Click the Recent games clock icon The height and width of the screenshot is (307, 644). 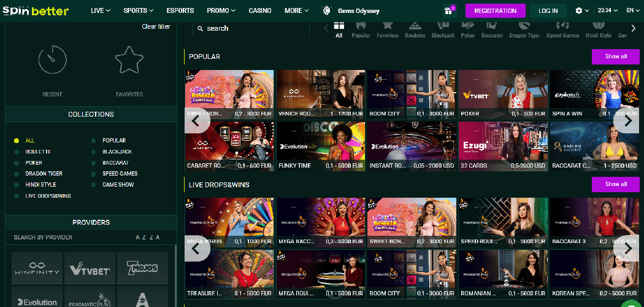[x=52, y=60]
